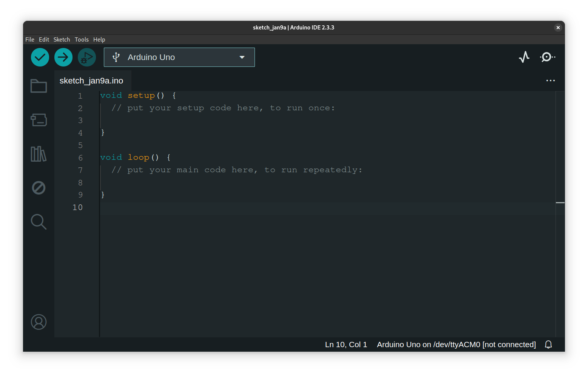Open the Boards Manager sidebar icon

tap(38, 120)
